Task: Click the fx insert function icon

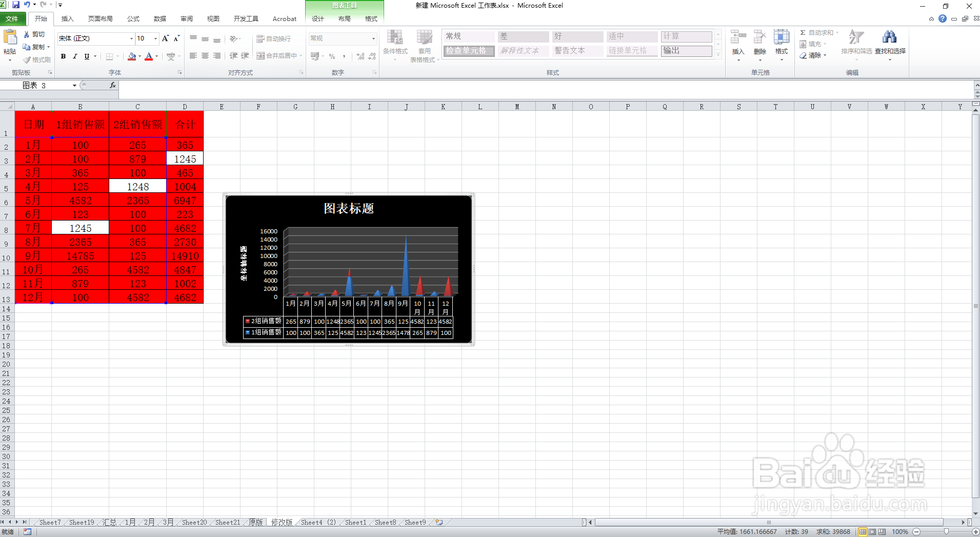Action: tap(113, 85)
